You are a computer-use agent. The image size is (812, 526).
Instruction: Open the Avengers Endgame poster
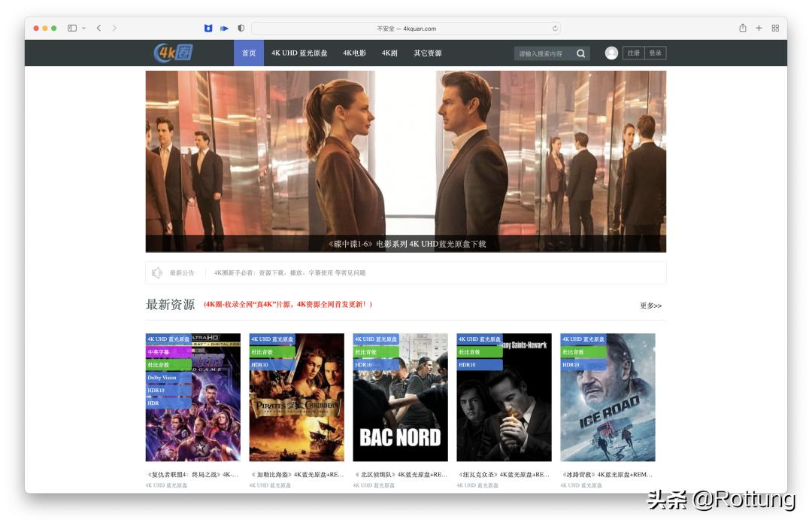pyautogui.click(x=193, y=397)
